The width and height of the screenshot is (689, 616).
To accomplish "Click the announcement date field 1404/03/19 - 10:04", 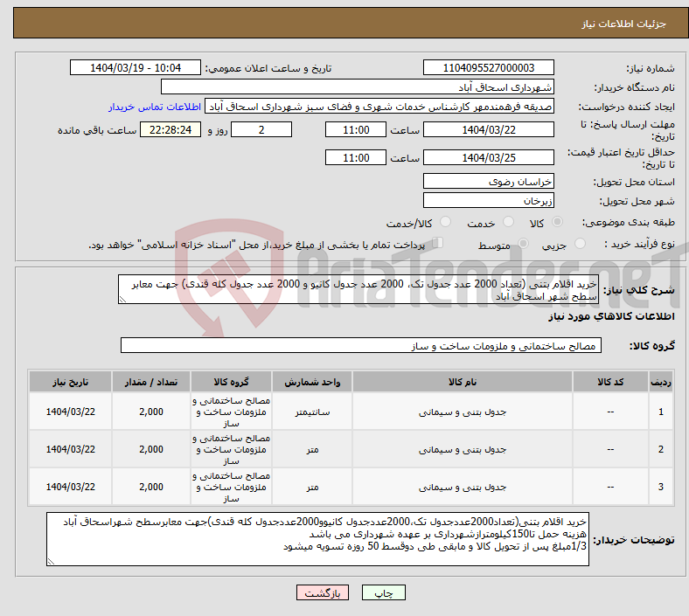I will [136, 67].
